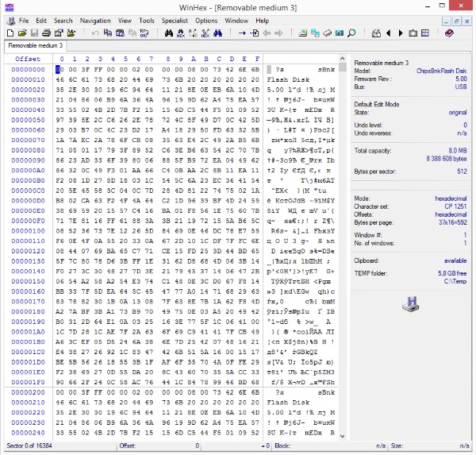Click the first byte 00 at offset 00000000

point(59,70)
